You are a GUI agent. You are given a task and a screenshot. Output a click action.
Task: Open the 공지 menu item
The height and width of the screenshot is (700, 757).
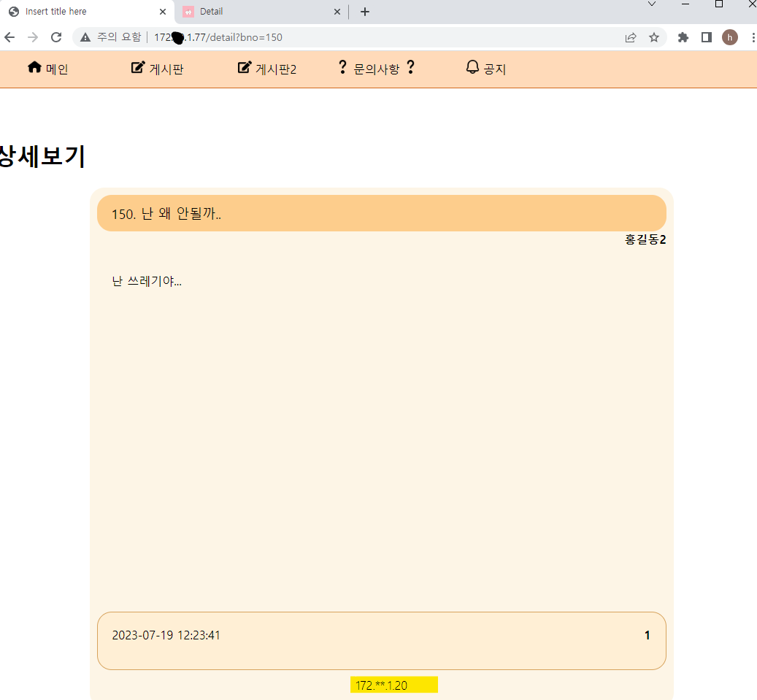[x=495, y=69]
